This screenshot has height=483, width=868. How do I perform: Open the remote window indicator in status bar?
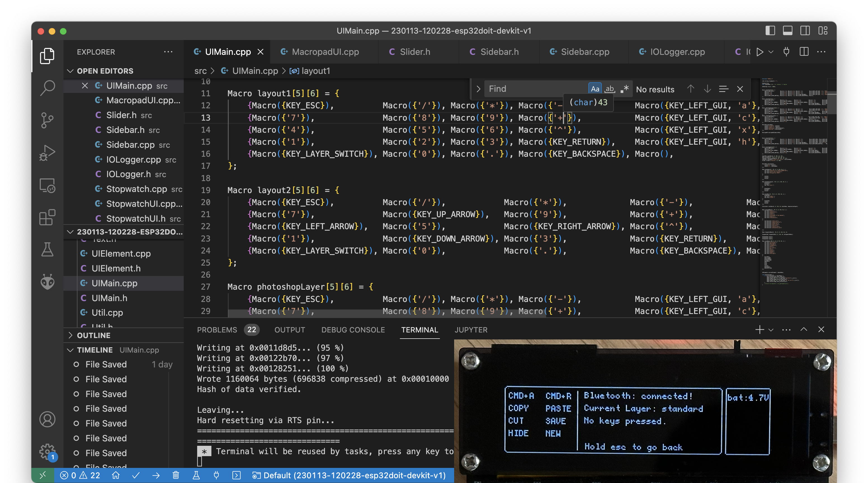coord(43,475)
